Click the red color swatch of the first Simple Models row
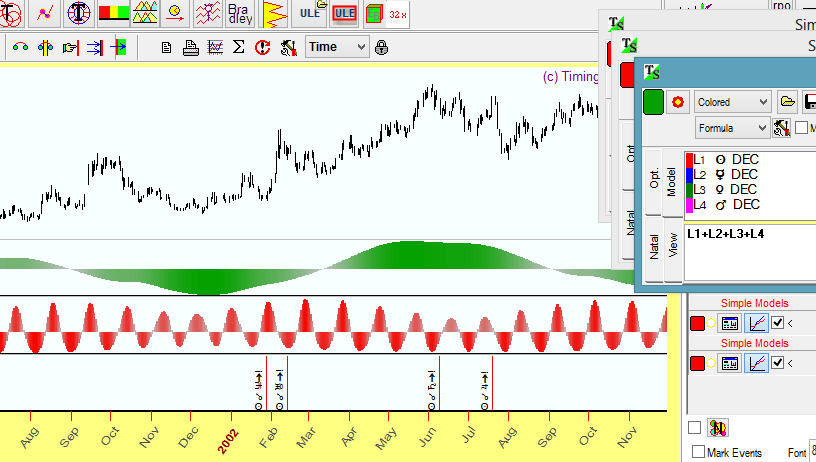This screenshot has height=462, width=816. (697, 323)
